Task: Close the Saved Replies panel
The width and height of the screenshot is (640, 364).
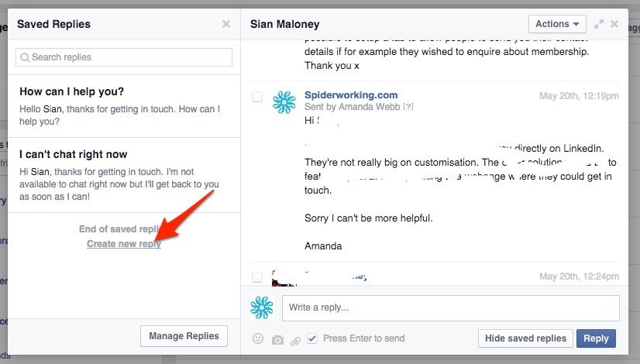Action: pyautogui.click(x=226, y=24)
